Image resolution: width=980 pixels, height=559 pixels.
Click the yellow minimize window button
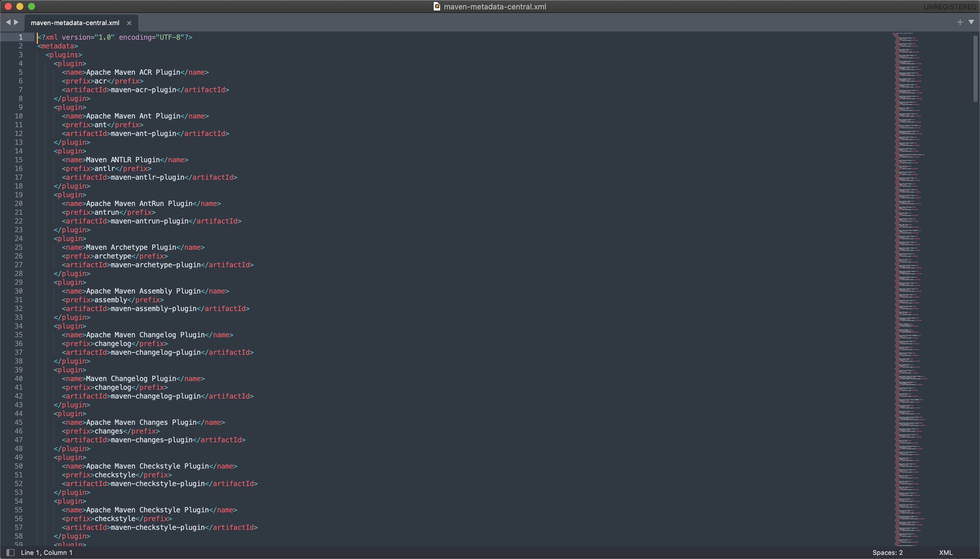coord(20,6)
